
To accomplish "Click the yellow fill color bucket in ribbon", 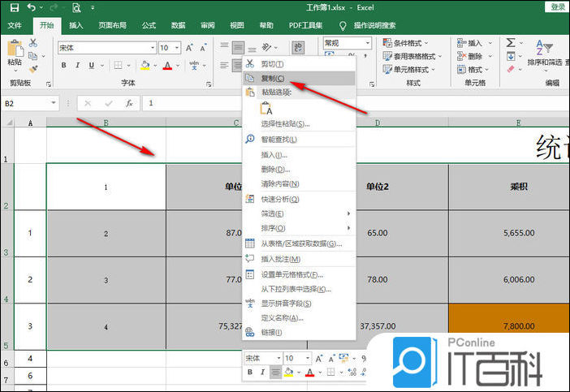I will pos(145,65).
